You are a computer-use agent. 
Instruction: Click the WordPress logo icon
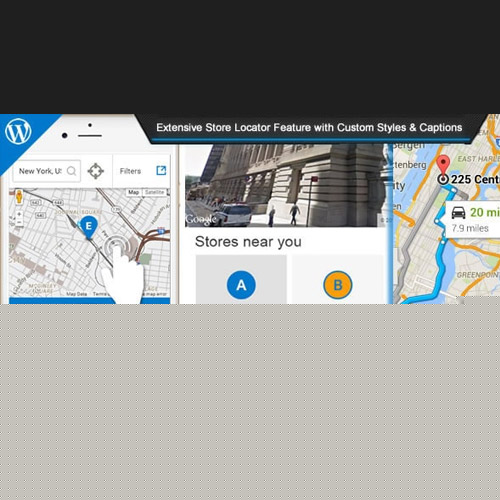coord(18,131)
